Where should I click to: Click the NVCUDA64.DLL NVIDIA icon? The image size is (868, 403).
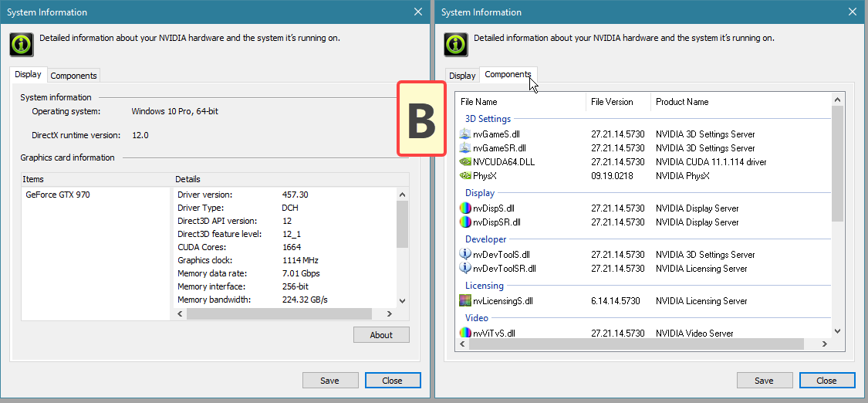465,162
